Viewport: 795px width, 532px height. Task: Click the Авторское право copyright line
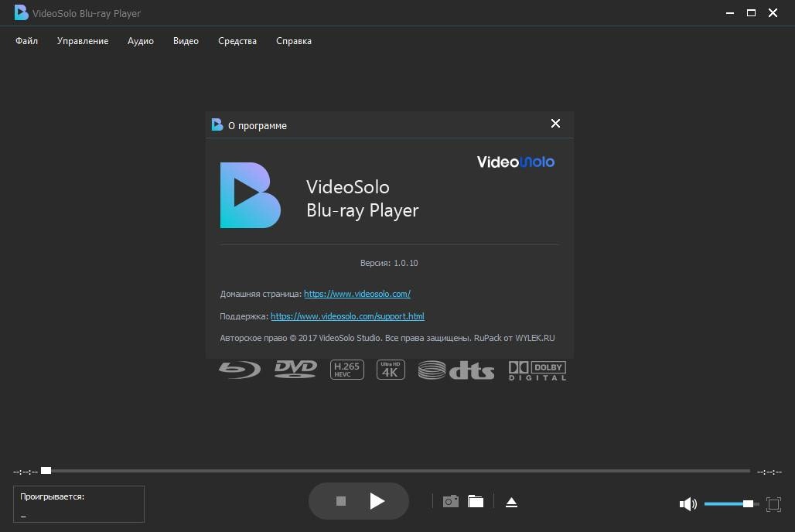point(387,338)
